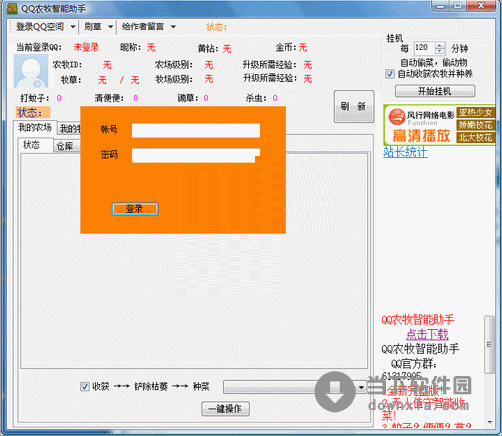Expand the 登录QQ空间 dropdown arrow
Image resolution: width=502 pixels, height=436 pixels.
(73, 27)
